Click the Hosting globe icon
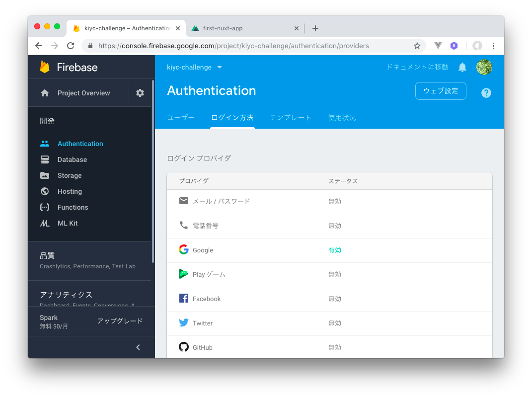 tap(45, 191)
